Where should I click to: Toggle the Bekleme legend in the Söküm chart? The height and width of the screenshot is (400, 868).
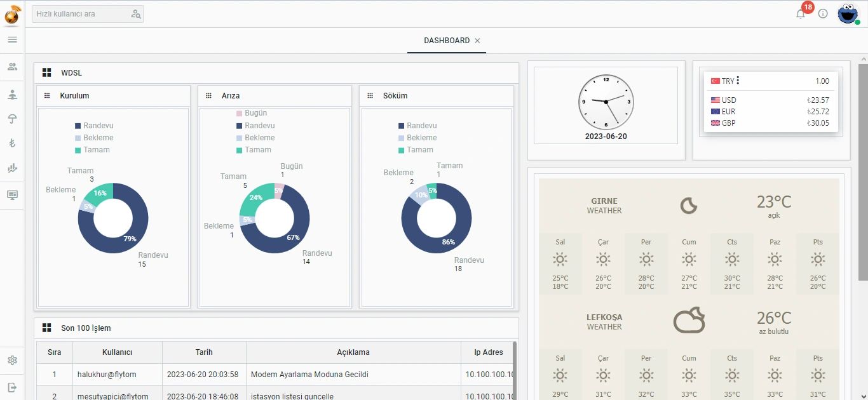420,138
